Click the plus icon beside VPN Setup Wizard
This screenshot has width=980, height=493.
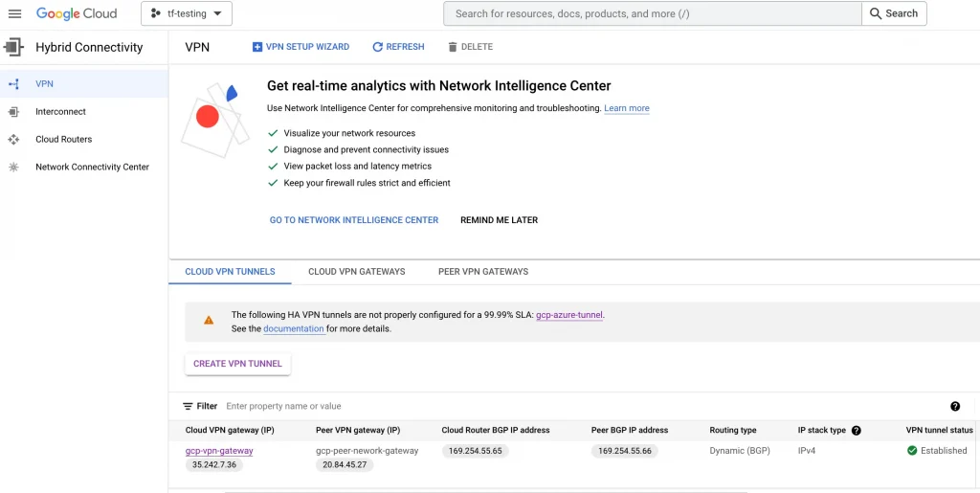coord(256,47)
